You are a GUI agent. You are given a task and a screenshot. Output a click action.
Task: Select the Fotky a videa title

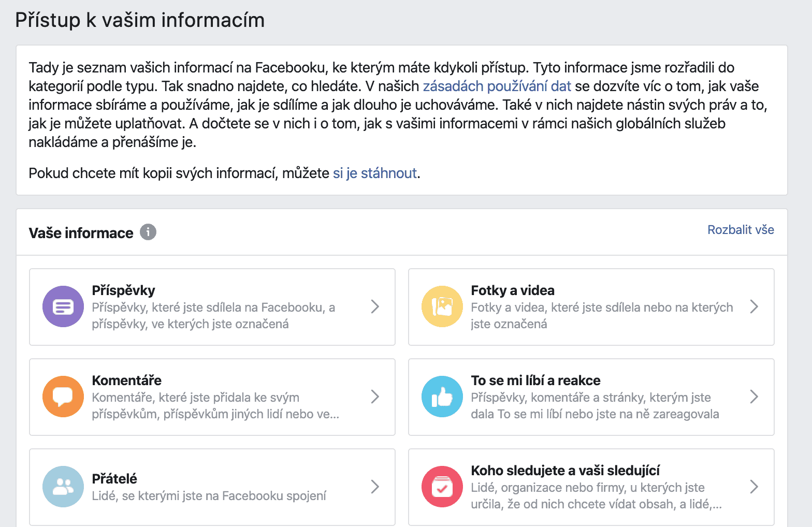point(513,290)
